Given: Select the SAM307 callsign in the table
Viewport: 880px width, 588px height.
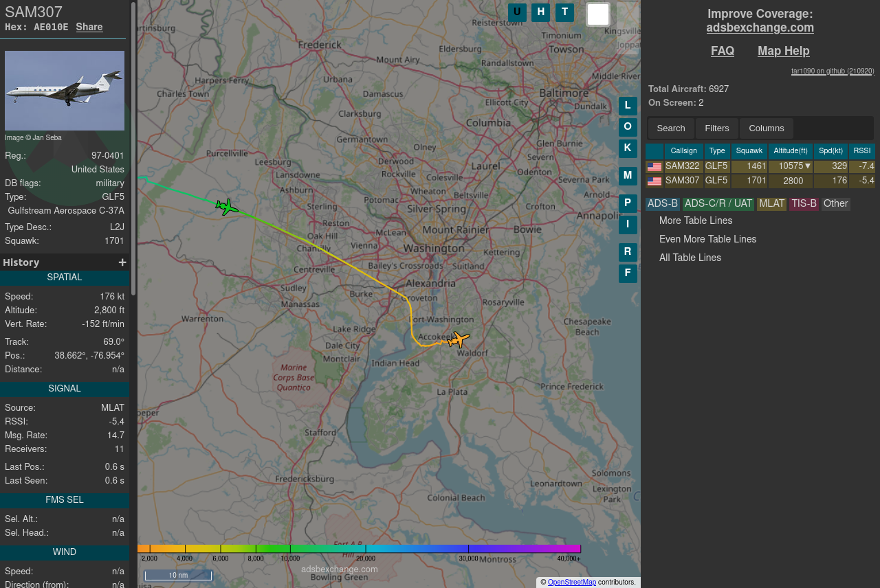Looking at the screenshot, I should (683, 181).
